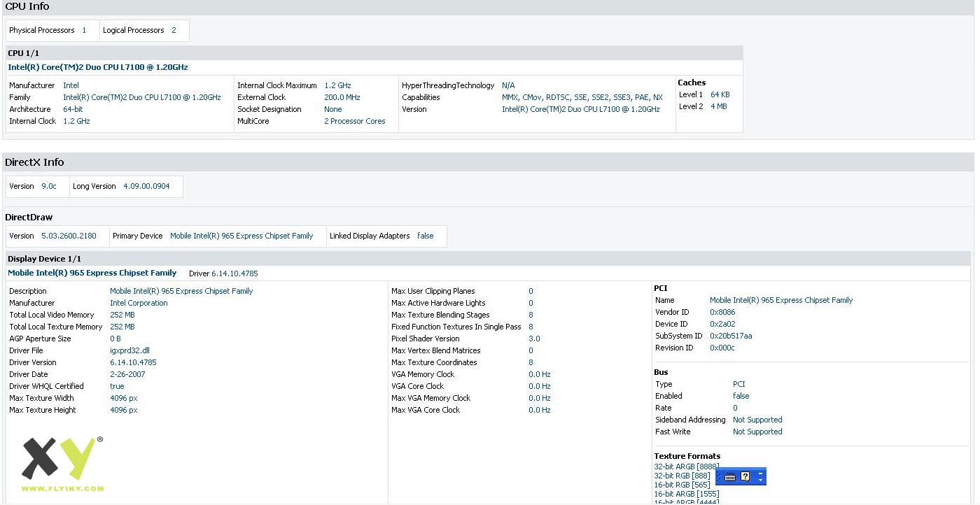
Task: Click Socket Designation value None
Action: 333,109
